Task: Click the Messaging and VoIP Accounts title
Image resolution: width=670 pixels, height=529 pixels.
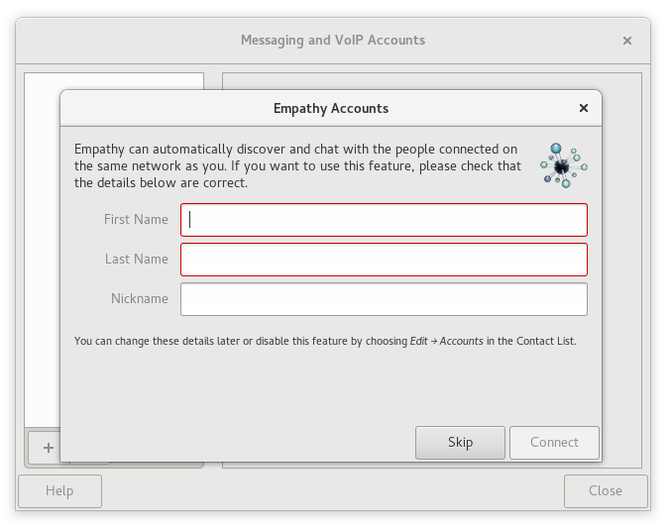Action: point(333,40)
